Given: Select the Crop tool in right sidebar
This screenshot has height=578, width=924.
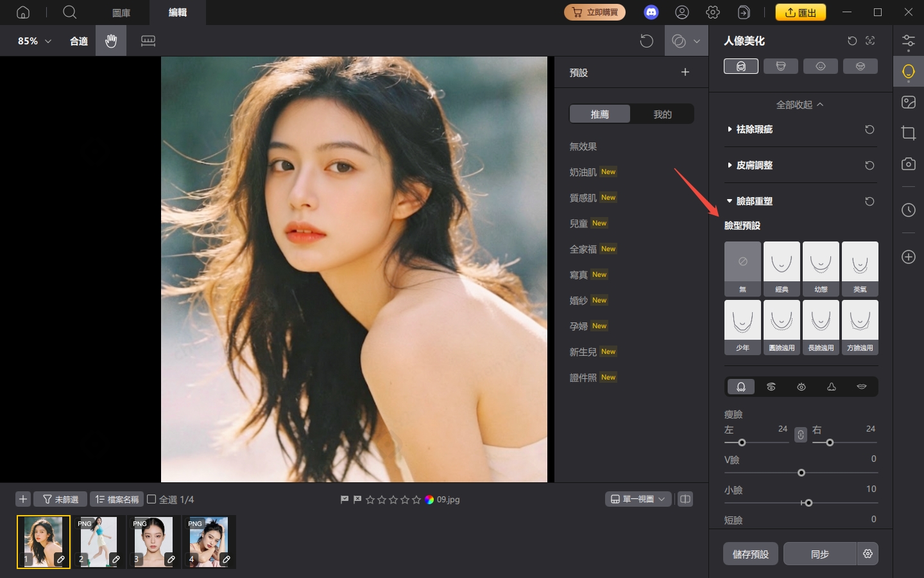Looking at the screenshot, I should click(909, 133).
